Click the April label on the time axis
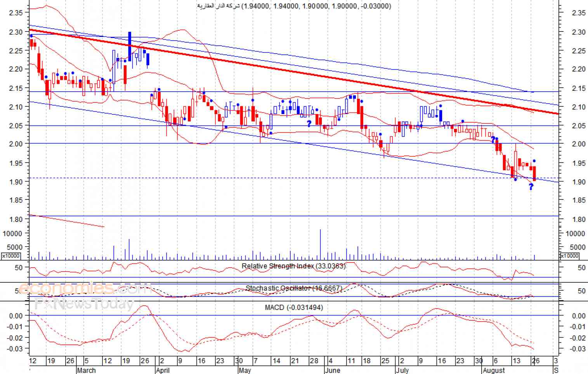 [163, 370]
